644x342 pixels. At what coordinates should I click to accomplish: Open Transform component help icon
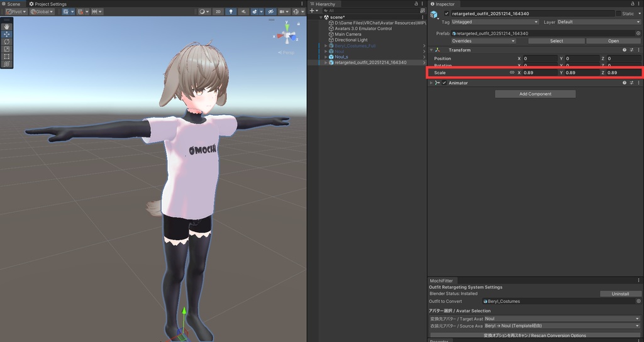coord(625,50)
